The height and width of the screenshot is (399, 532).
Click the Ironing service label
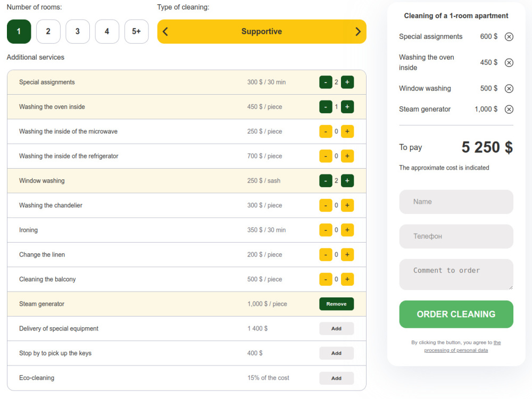pos(29,230)
